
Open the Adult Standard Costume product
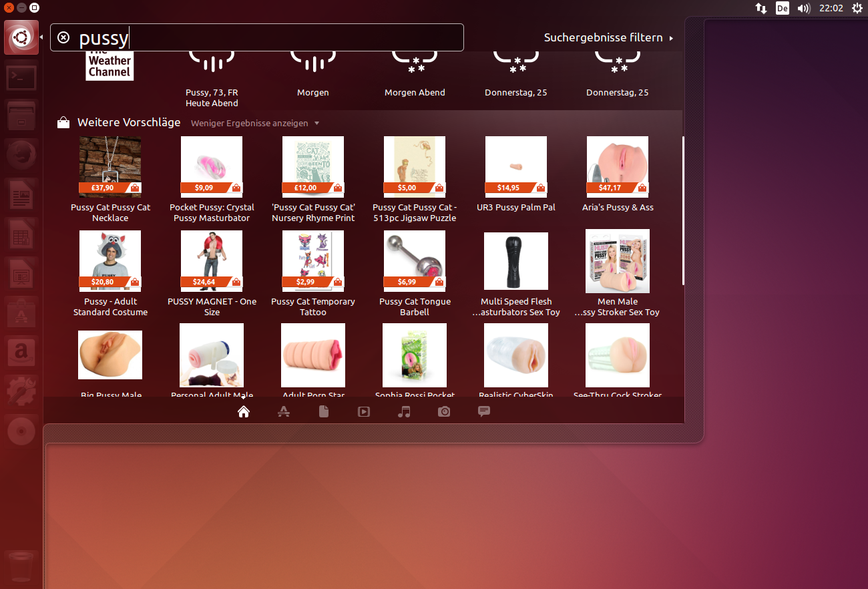110,274
